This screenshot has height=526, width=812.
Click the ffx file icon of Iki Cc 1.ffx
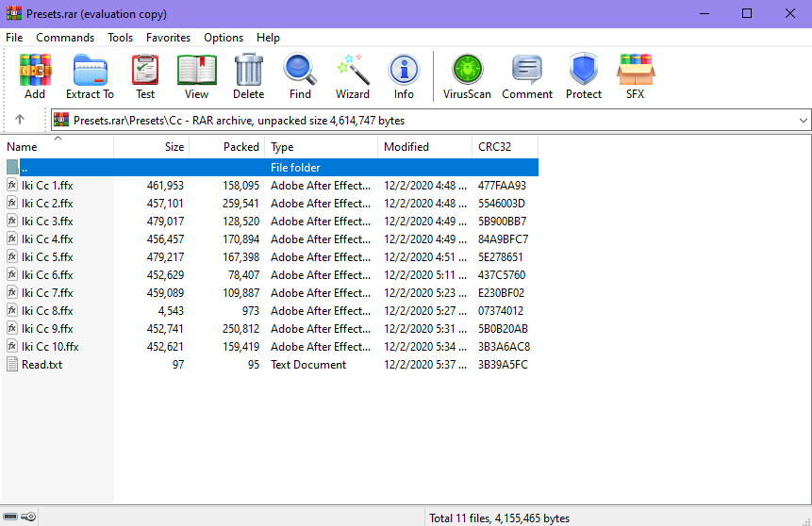pos(12,185)
